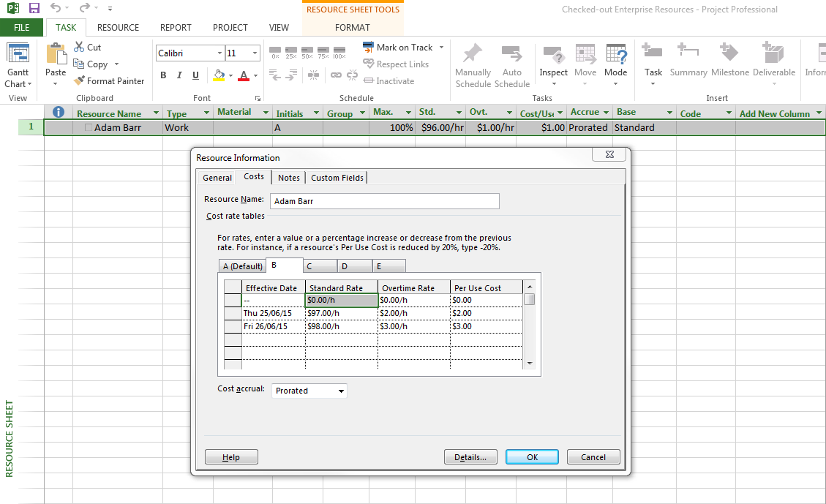826x504 pixels.
Task: Tick the checkbox beside Adam Barr
Action: click(x=89, y=127)
